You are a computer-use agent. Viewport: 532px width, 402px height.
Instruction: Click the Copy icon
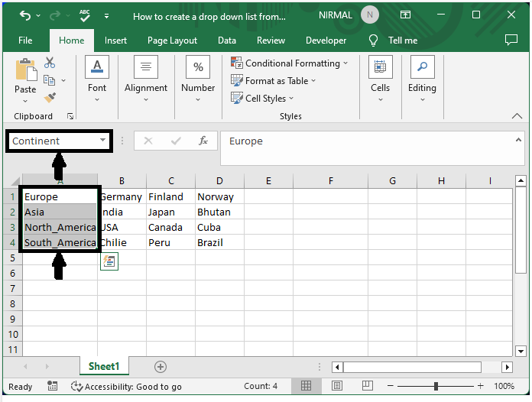(x=50, y=80)
